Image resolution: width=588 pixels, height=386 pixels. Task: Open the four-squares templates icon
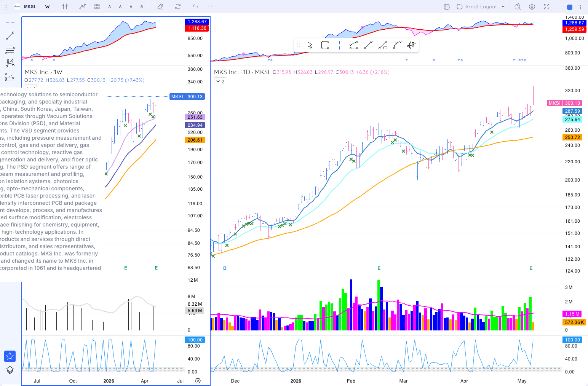(x=97, y=6)
